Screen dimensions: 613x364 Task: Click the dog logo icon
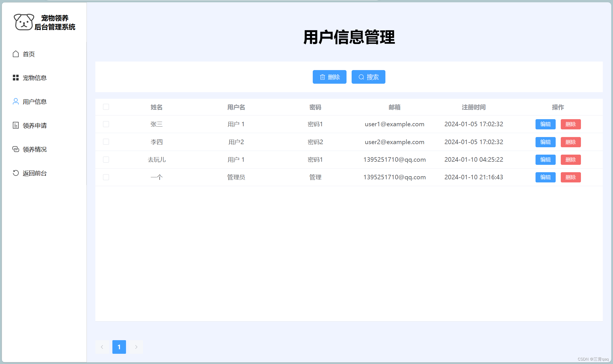[24, 22]
